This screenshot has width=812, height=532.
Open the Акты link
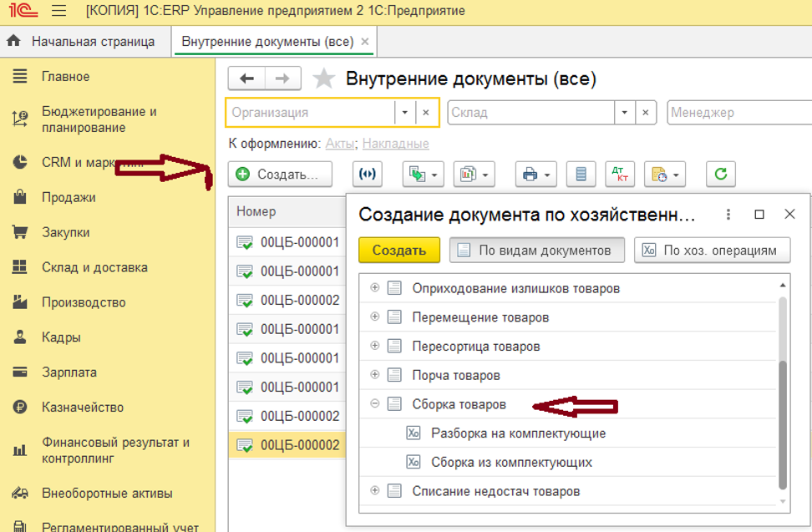point(339,144)
